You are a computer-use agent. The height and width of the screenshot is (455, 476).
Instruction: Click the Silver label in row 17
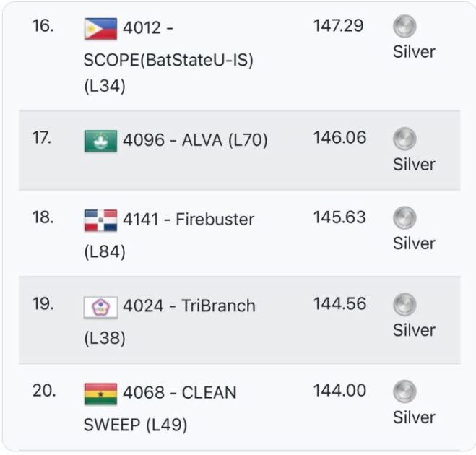click(414, 165)
